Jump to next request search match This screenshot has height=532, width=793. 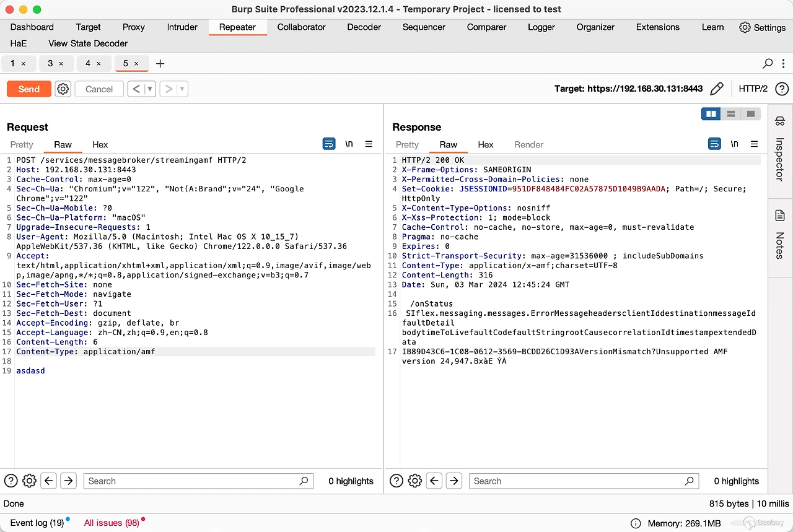(x=68, y=481)
